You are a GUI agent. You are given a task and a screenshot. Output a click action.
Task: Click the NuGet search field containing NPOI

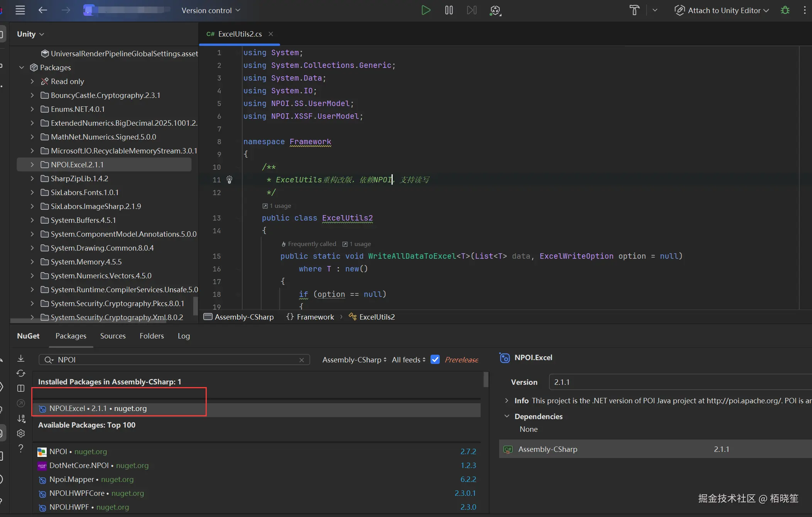174,360
